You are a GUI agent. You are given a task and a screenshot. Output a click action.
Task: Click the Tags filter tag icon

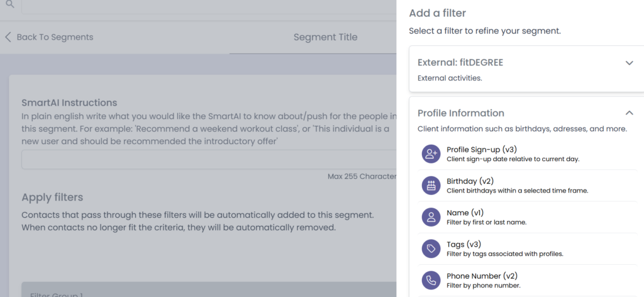pyautogui.click(x=431, y=249)
